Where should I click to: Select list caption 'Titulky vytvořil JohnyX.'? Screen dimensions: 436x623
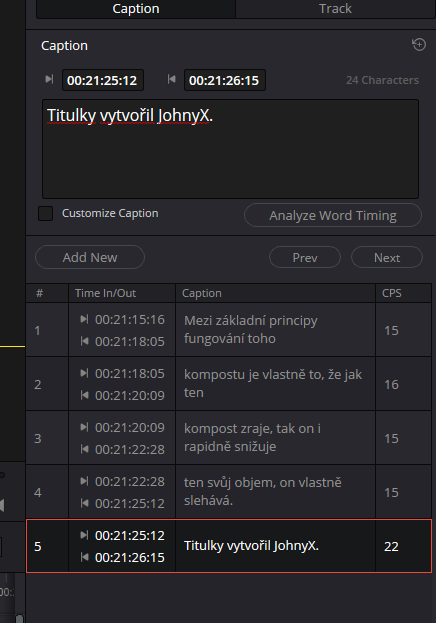(x=251, y=546)
